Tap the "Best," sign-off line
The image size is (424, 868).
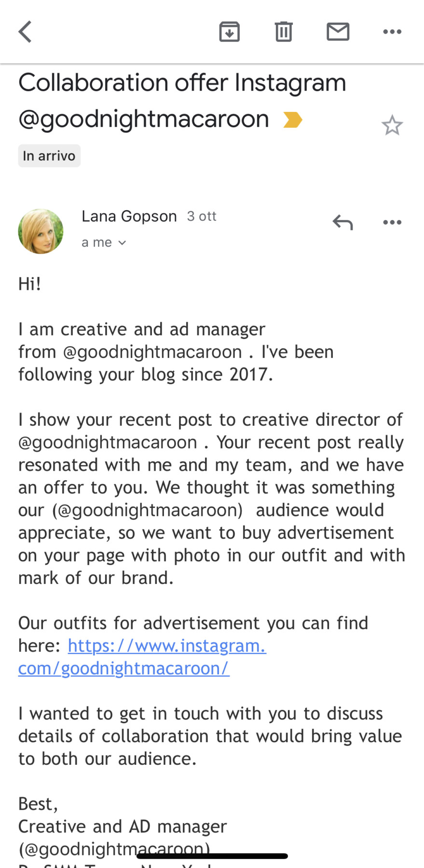pyautogui.click(x=38, y=804)
